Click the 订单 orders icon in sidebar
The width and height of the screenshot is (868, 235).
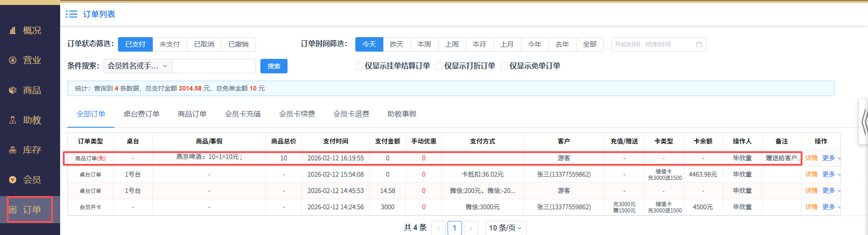click(13, 210)
